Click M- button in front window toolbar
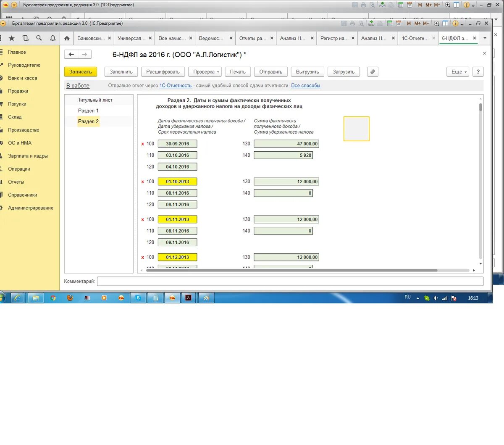504x445 pixels. pos(426,24)
